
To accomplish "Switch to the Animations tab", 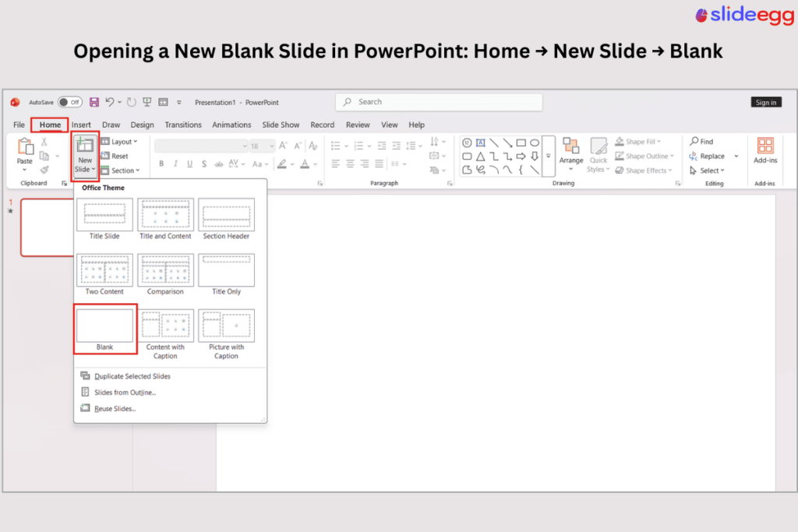I will click(231, 125).
